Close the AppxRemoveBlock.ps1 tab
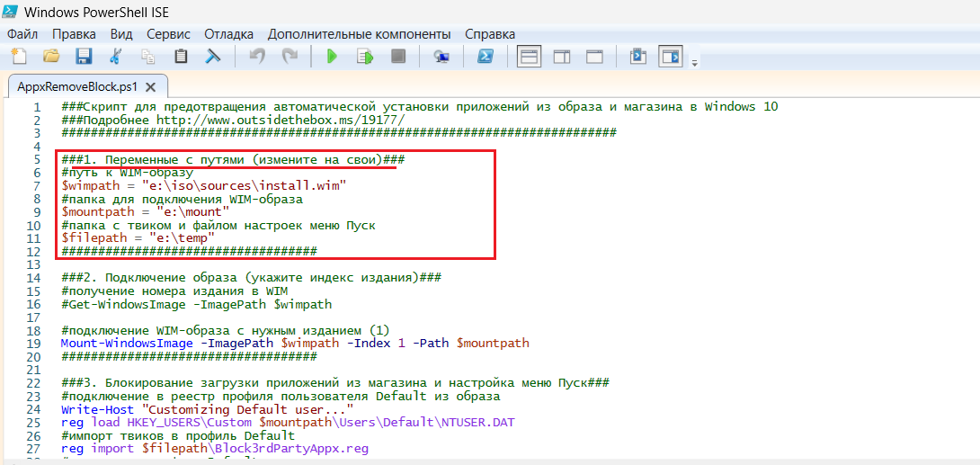Screen dimensions: 980x465 point(151,87)
